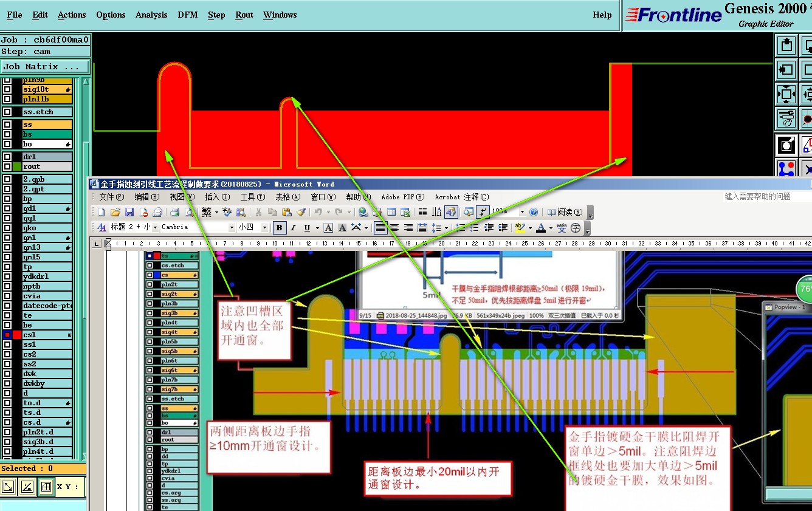Click Job Matrix button
This screenshot has height=511, width=812.
(45, 66)
